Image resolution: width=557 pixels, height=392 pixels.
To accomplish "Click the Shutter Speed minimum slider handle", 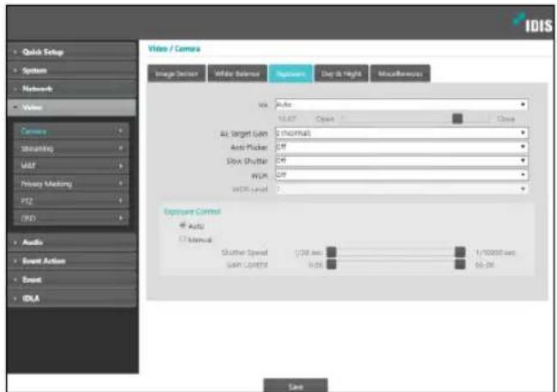I will 332,253.
